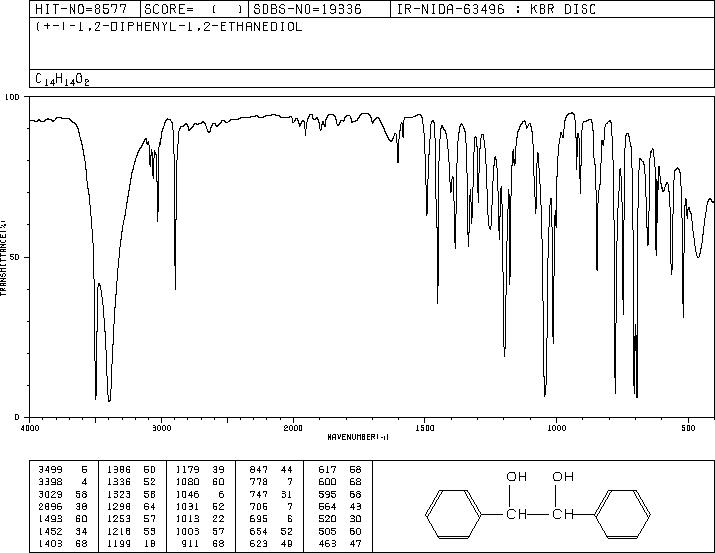Click the TRANSMITTANCE vertical axis title
This screenshot has width=715, height=553.
click(x=3, y=257)
